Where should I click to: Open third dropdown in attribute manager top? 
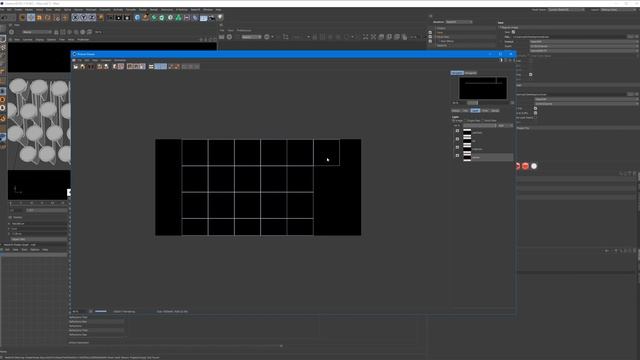584,51
